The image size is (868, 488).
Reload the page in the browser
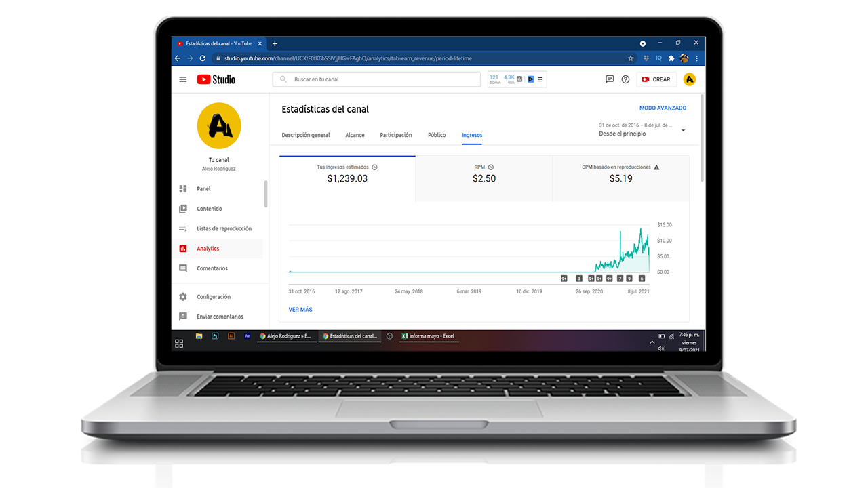pos(202,58)
